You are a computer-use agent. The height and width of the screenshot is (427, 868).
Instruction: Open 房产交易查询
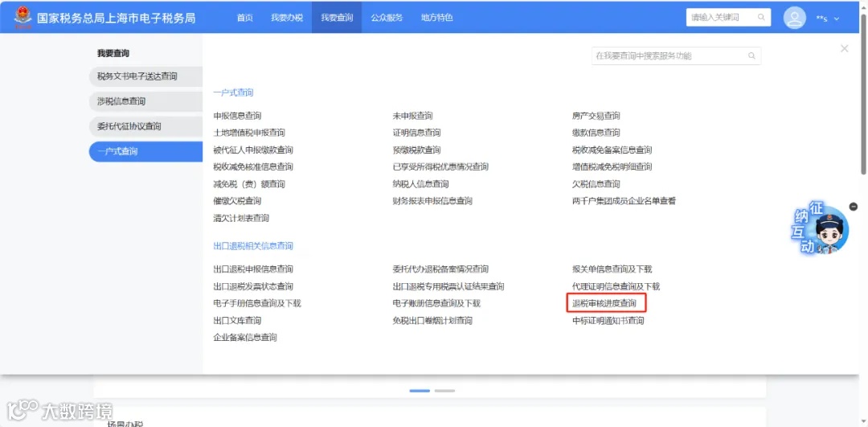click(x=596, y=116)
